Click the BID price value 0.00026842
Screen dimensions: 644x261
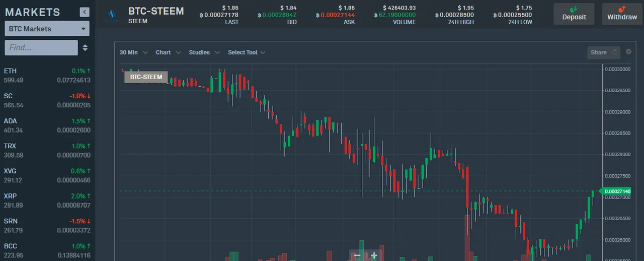[277, 15]
